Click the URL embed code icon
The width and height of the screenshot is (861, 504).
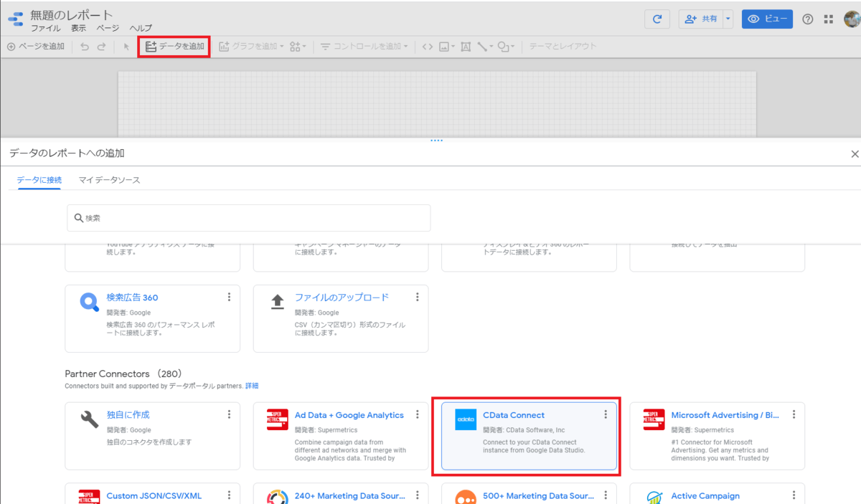[428, 47]
